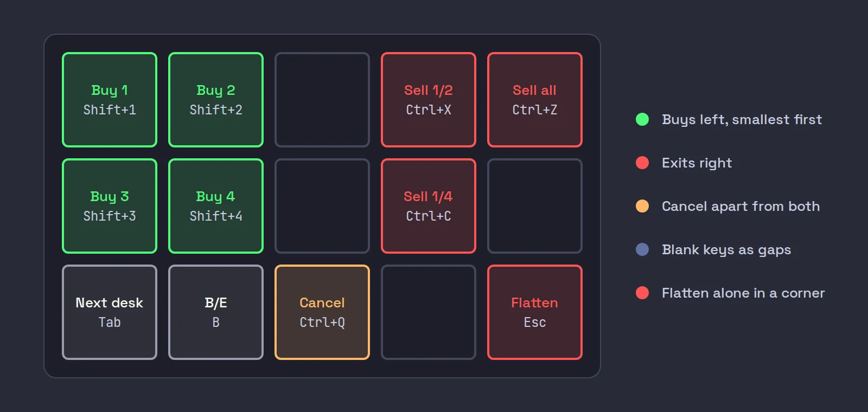The height and width of the screenshot is (412, 868).
Task: Click the Next desk Tab key
Action: coord(110,312)
